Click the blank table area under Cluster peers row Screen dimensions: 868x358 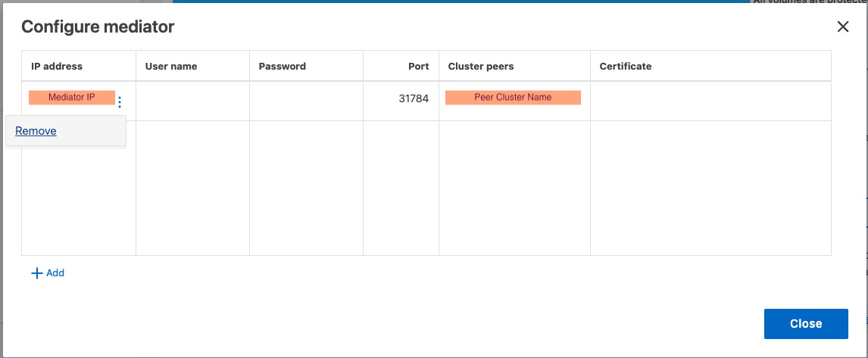point(514,188)
